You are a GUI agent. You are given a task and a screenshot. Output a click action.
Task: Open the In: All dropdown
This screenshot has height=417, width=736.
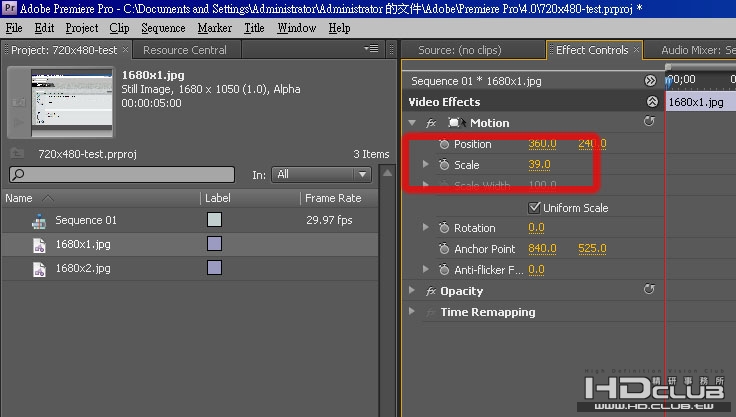[x=321, y=175]
